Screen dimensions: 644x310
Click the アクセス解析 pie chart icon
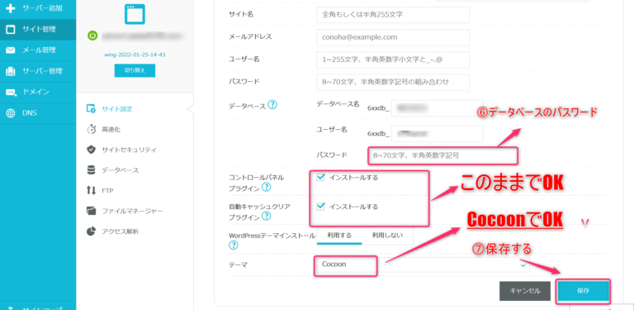pyautogui.click(x=91, y=231)
